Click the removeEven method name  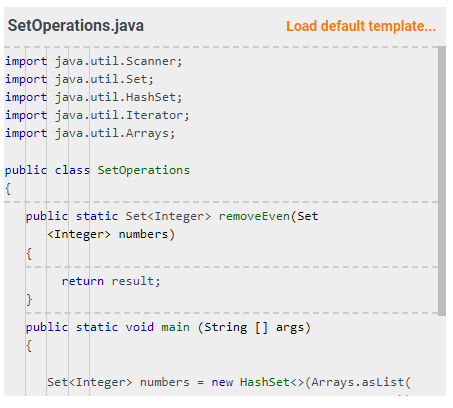254,216
